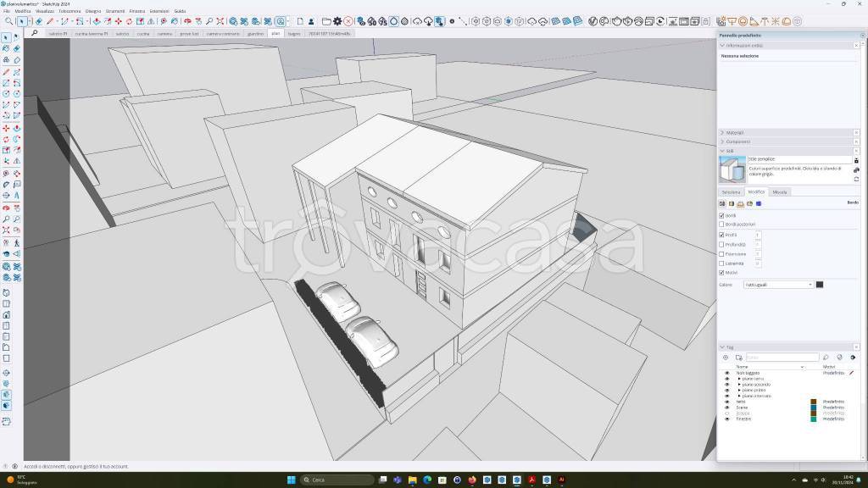Viewport: 868px width, 488px height.
Task: Click the pencil icon on Non taggato row
Action: (851, 373)
